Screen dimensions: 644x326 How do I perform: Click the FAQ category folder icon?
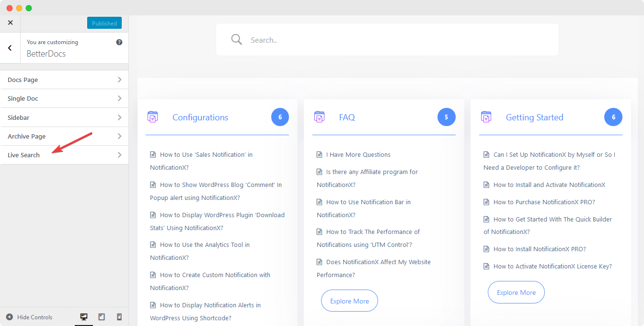click(x=319, y=117)
